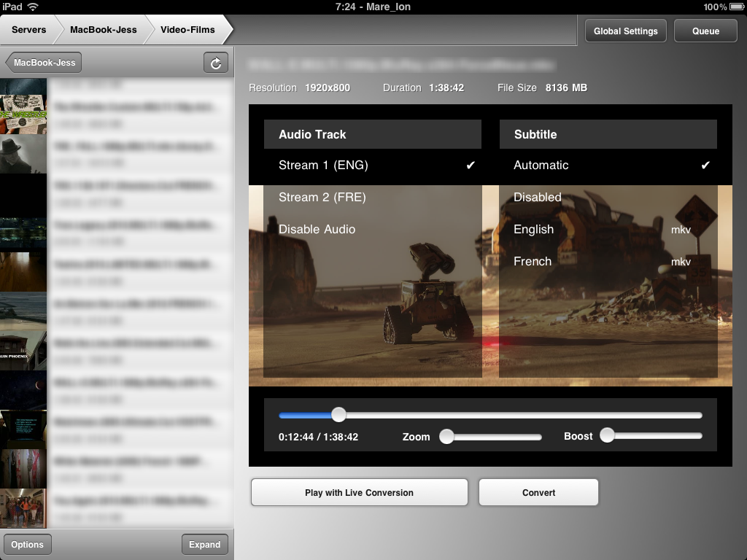The height and width of the screenshot is (560, 747).
Task: Open the MacBook-Jess breadcrumb in the top bar
Action: (x=104, y=29)
